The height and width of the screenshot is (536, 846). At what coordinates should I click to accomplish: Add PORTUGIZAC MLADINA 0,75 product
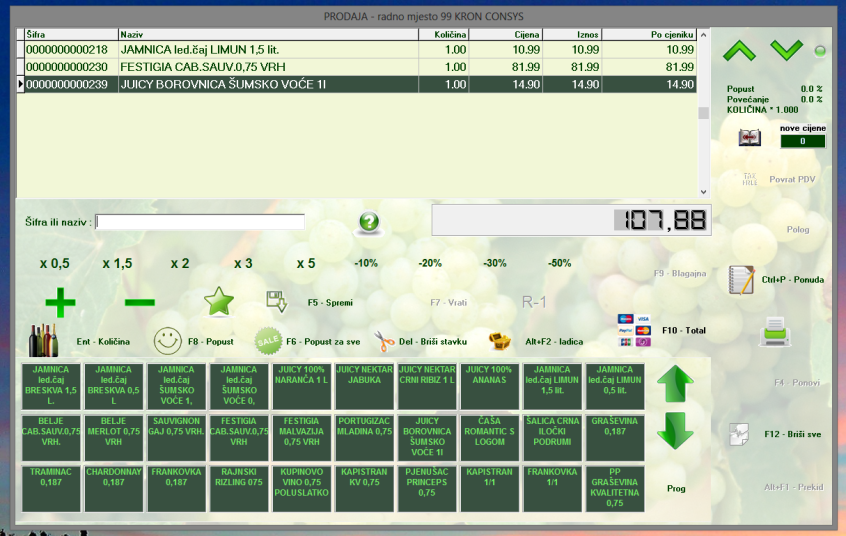pyautogui.click(x=364, y=437)
